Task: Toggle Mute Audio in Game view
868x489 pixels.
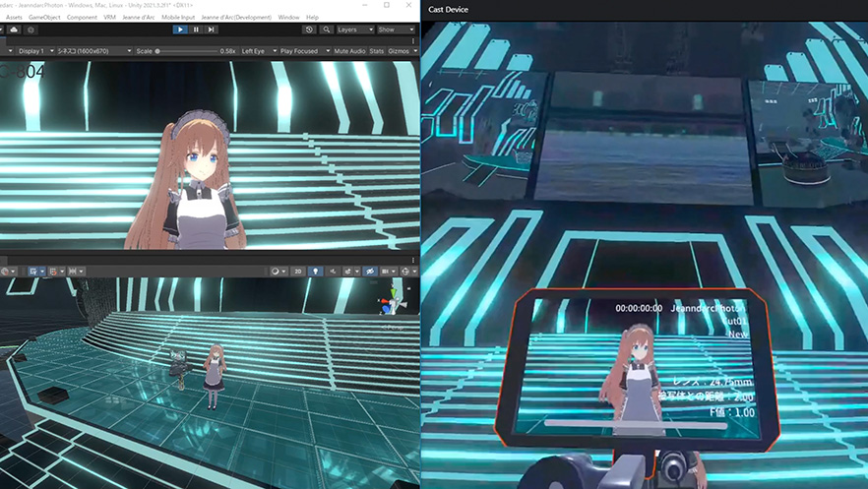Action: [348, 50]
